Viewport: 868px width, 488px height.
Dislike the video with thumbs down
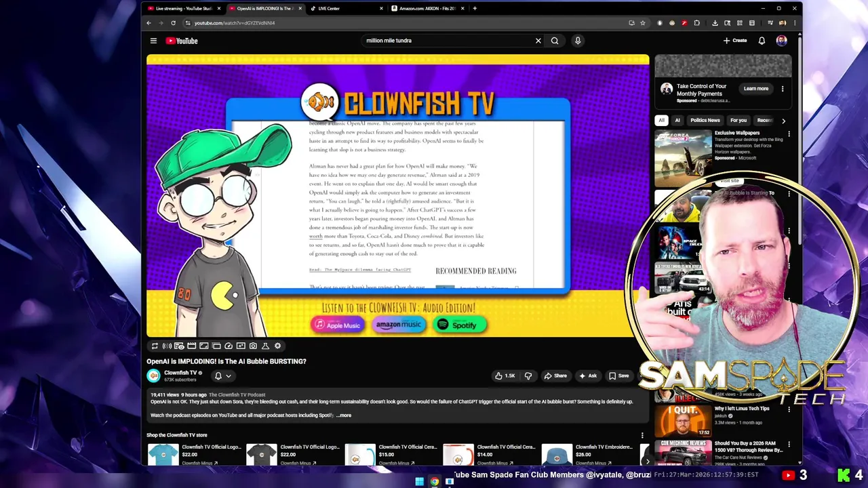click(528, 375)
